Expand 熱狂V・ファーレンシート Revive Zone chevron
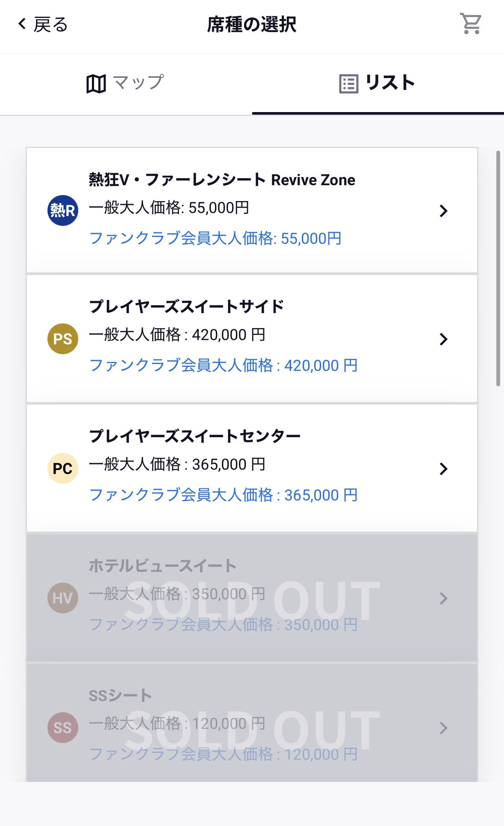The image size is (504, 826). (443, 211)
